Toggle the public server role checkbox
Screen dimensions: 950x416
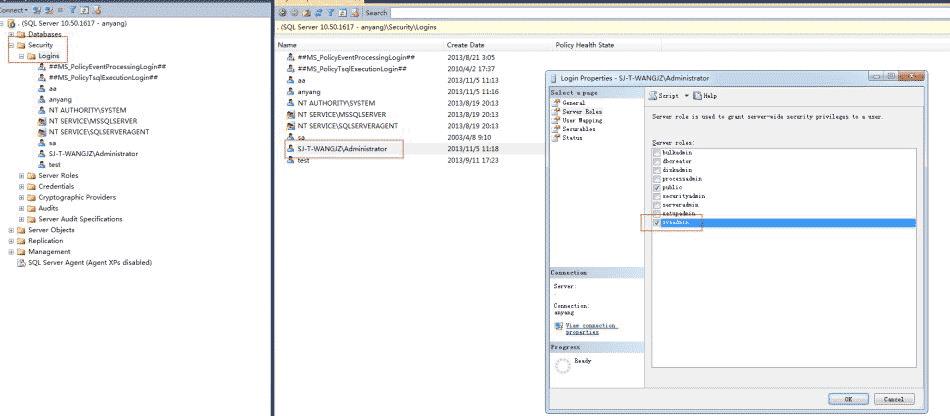pos(655,187)
